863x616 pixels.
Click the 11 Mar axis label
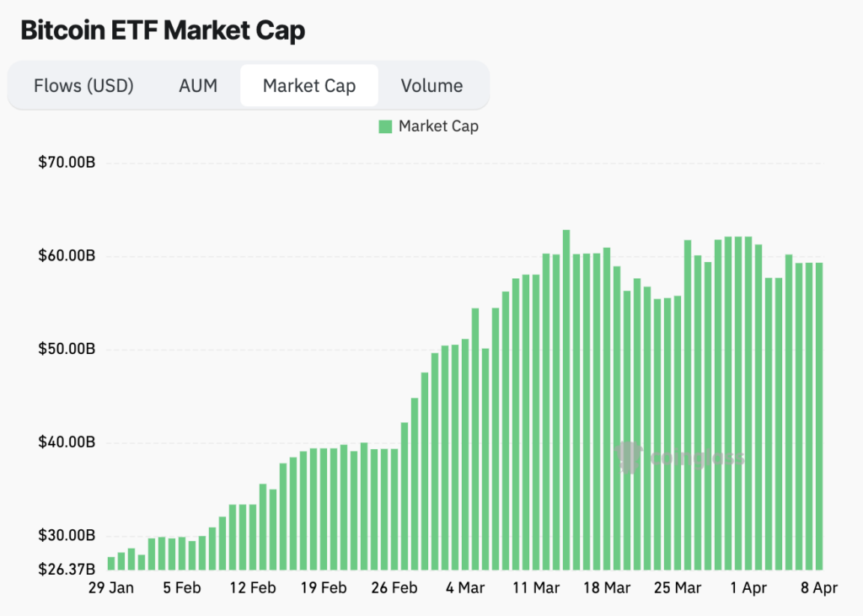536,588
